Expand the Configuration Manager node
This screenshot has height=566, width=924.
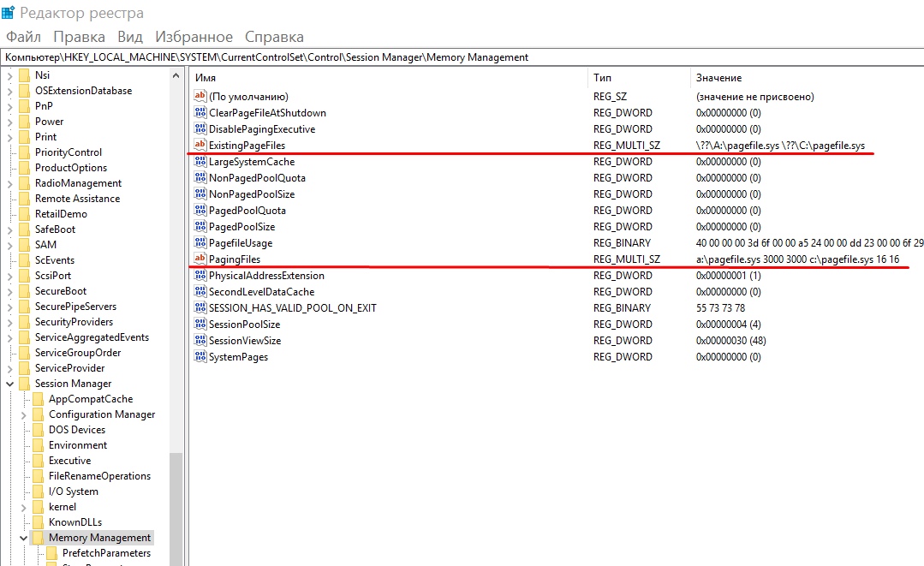(24, 414)
